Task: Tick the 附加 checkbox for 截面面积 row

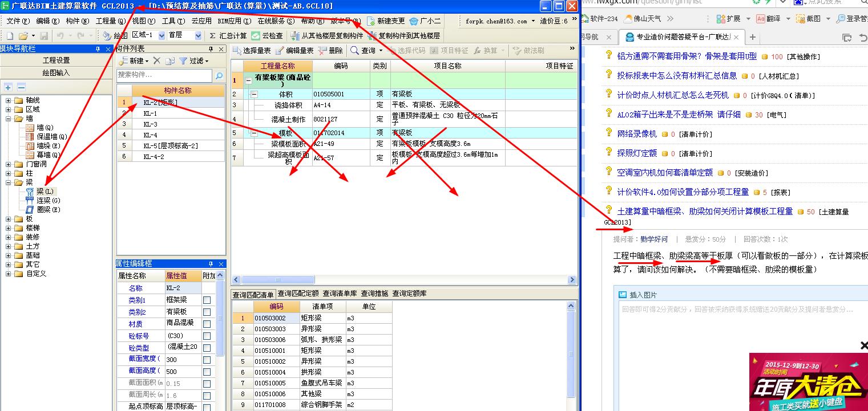Action: pyautogui.click(x=207, y=384)
